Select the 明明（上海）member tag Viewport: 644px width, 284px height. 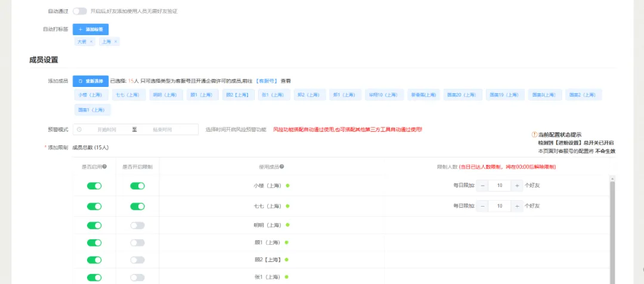pyautogui.click(x=165, y=95)
